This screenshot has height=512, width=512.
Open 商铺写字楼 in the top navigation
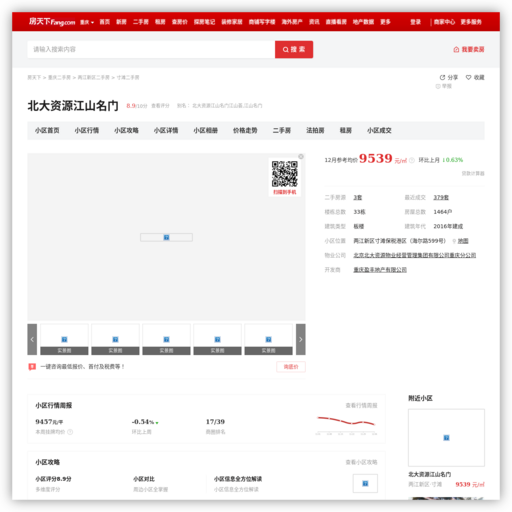tap(262, 22)
